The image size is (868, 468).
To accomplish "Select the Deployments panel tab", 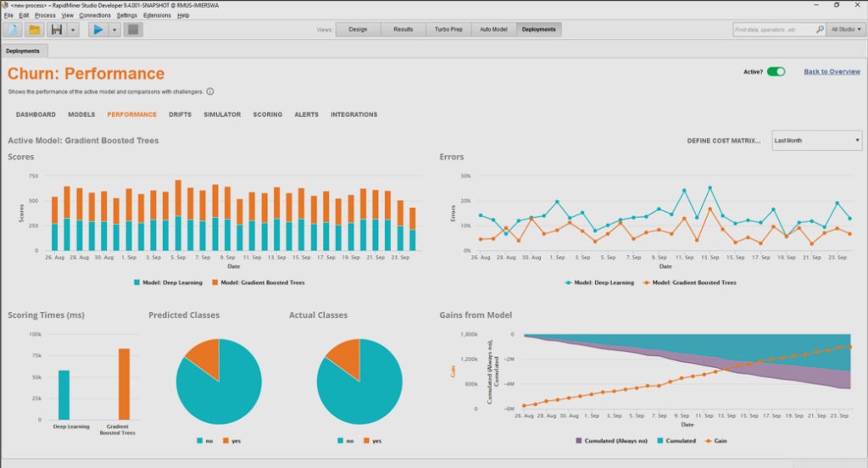I will [23, 51].
